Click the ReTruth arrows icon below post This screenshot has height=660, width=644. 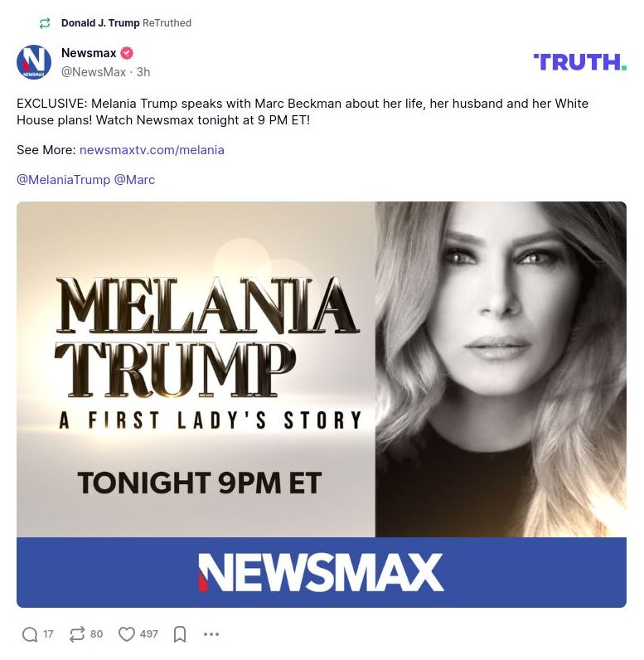click(77, 634)
